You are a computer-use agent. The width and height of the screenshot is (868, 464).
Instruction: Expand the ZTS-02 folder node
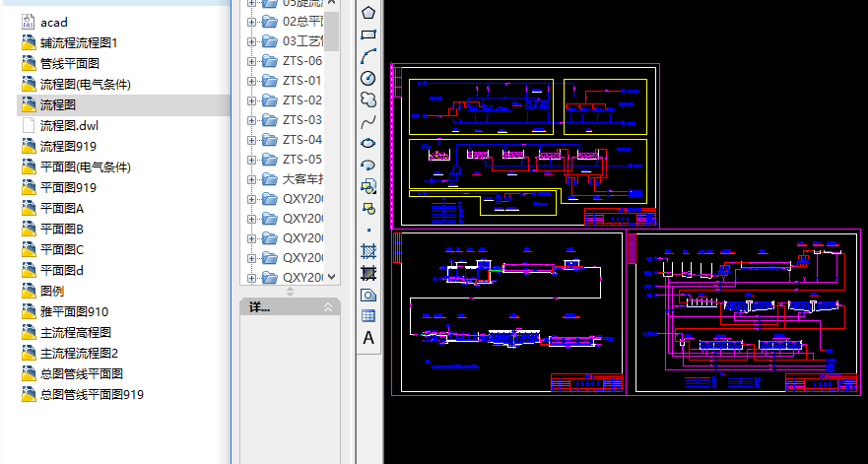pyautogui.click(x=251, y=100)
